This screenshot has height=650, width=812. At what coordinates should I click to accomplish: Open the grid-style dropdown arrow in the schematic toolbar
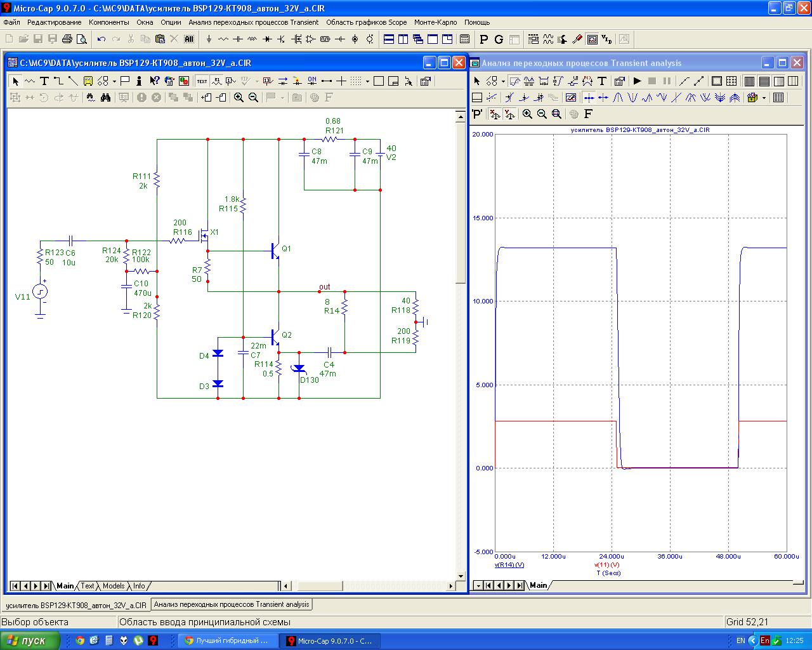(x=367, y=81)
